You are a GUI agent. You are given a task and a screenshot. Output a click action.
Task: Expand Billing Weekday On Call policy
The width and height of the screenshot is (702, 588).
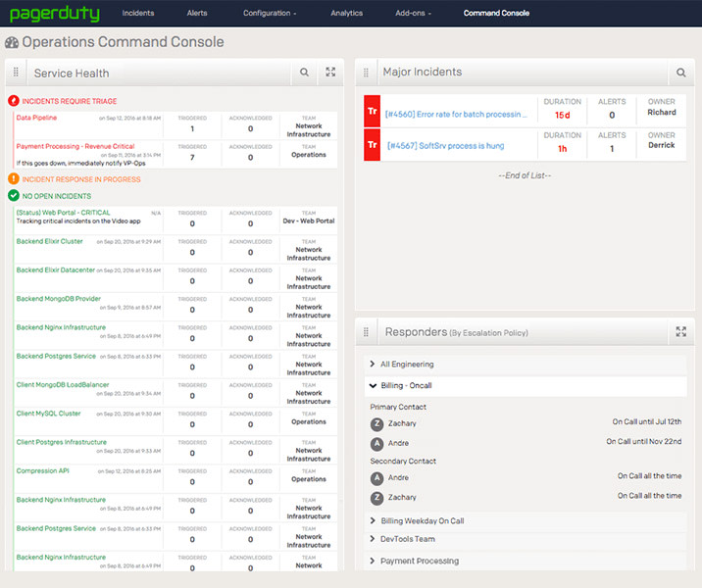pos(526,521)
